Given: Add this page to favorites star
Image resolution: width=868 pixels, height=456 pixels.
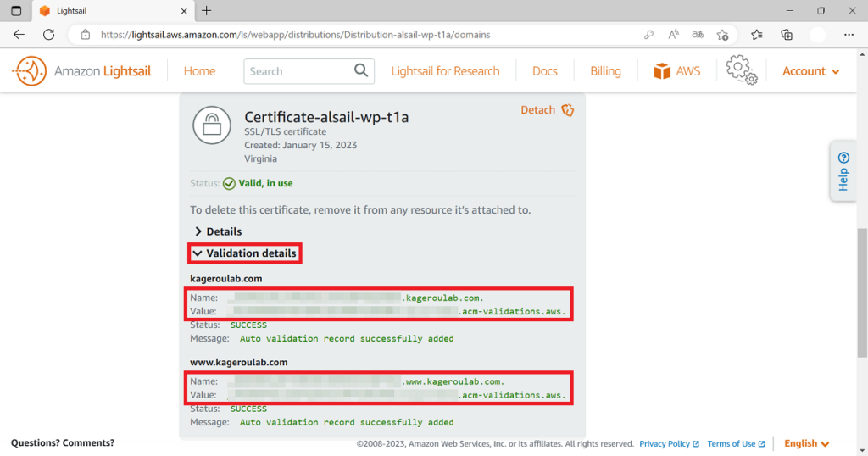Looking at the screenshot, I should click(x=722, y=35).
